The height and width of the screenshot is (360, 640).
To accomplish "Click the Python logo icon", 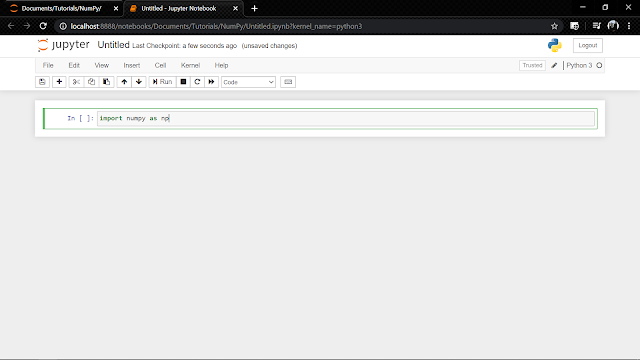I will click(x=555, y=45).
